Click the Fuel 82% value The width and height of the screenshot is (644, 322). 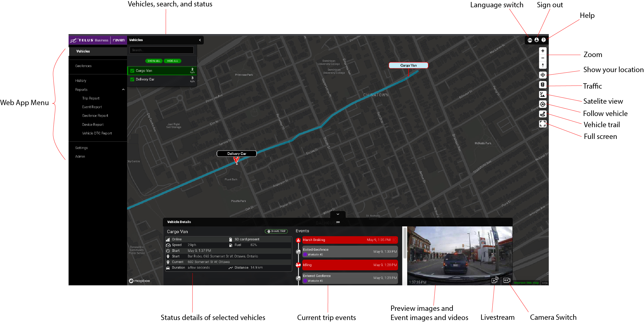pos(254,245)
